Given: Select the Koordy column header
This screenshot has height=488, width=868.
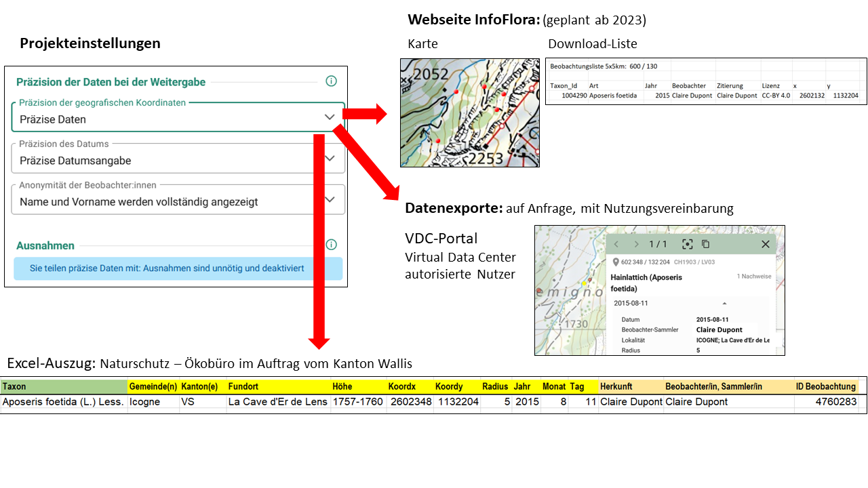Looking at the screenshot, I should click(x=457, y=386).
